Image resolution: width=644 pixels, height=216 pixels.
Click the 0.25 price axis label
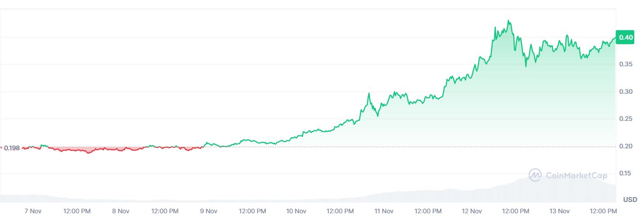pyautogui.click(x=626, y=119)
